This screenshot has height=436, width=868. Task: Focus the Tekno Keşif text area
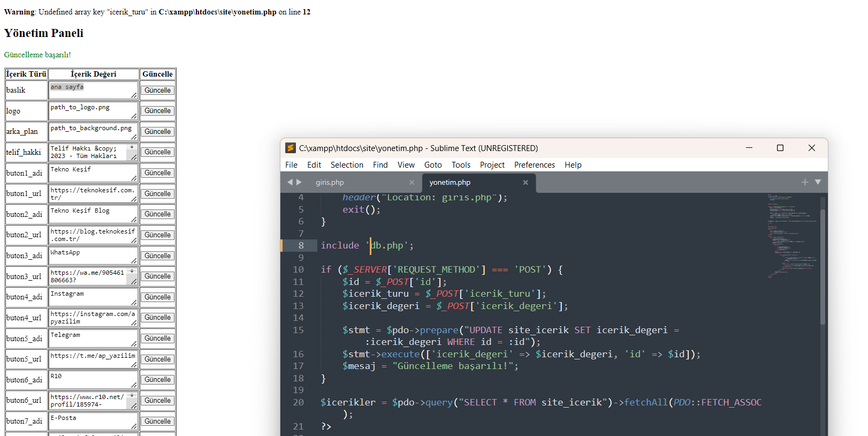pos(93,173)
